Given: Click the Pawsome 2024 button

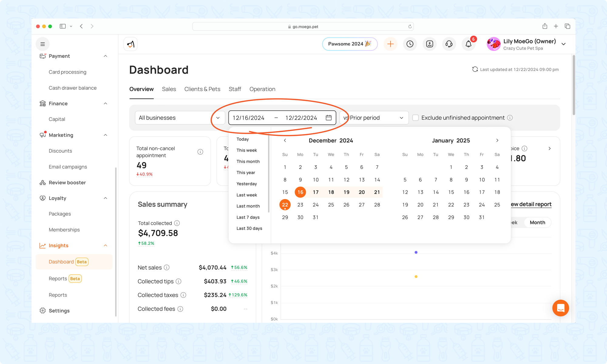Looking at the screenshot, I should click(350, 44).
